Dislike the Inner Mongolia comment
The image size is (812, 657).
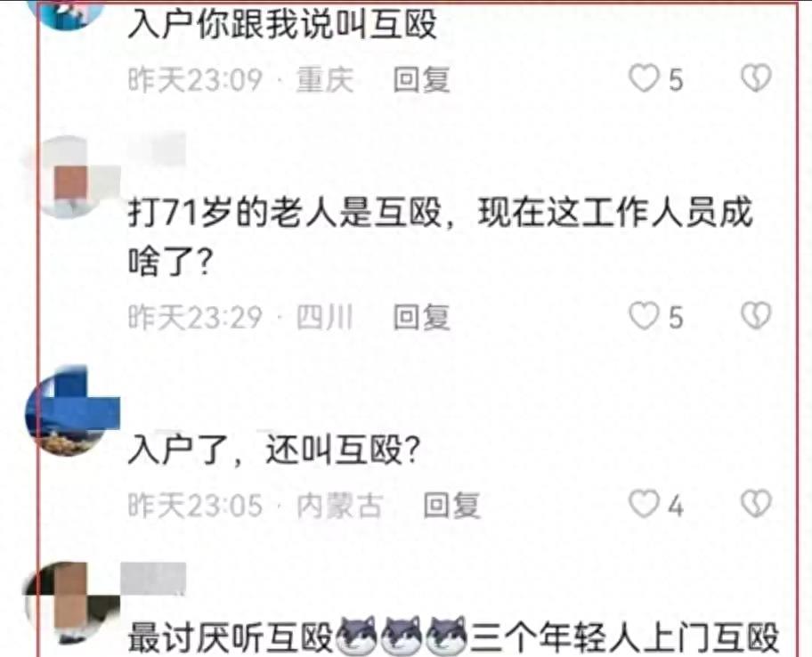point(756,504)
